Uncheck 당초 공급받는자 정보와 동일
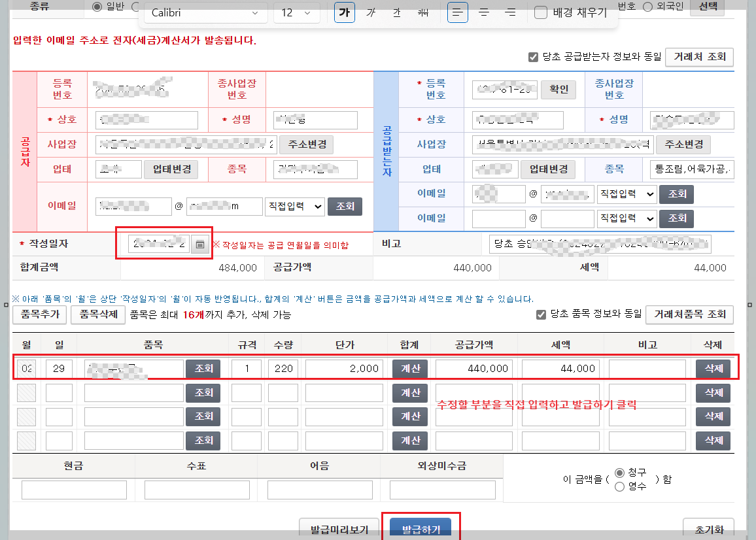The height and width of the screenshot is (540, 756). click(534, 57)
